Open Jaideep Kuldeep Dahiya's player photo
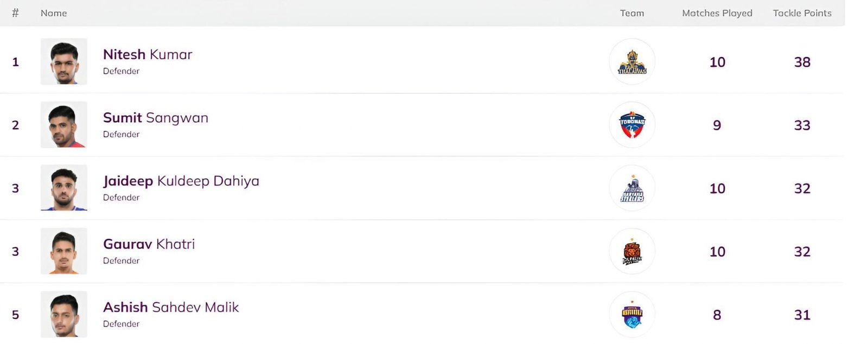868x344 pixels. pyautogui.click(x=63, y=188)
